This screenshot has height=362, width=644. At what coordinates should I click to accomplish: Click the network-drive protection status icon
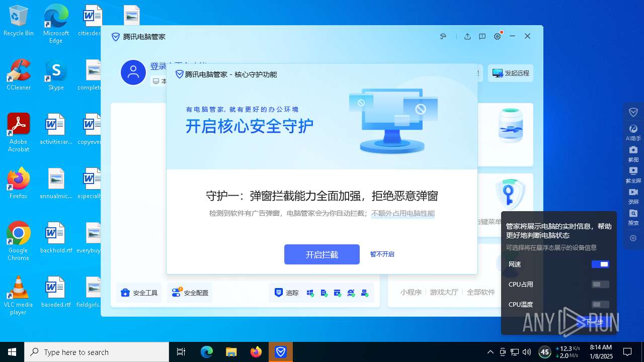click(365, 293)
